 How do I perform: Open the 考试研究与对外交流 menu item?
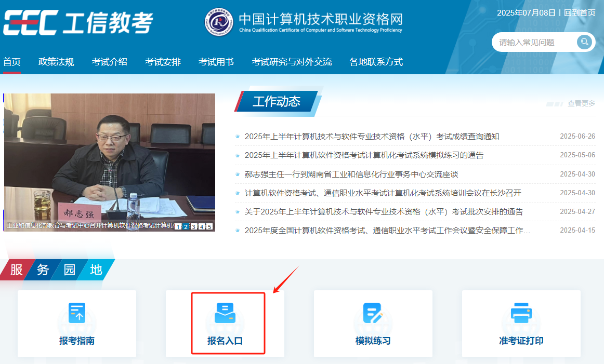click(292, 61)
